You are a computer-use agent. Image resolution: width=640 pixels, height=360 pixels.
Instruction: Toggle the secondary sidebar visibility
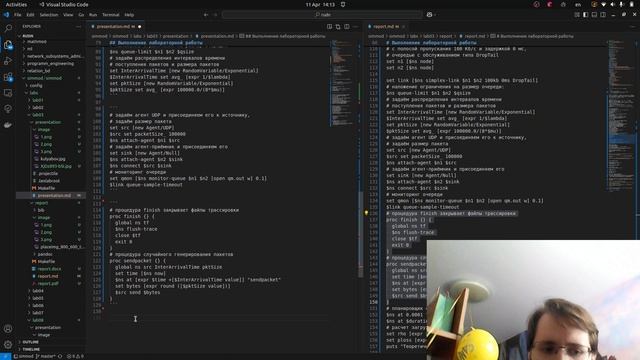603,15
